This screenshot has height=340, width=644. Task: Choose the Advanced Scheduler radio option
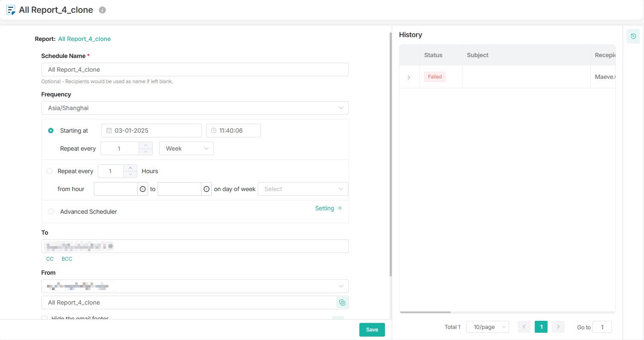pyautogui.click(x=51, y=212)
